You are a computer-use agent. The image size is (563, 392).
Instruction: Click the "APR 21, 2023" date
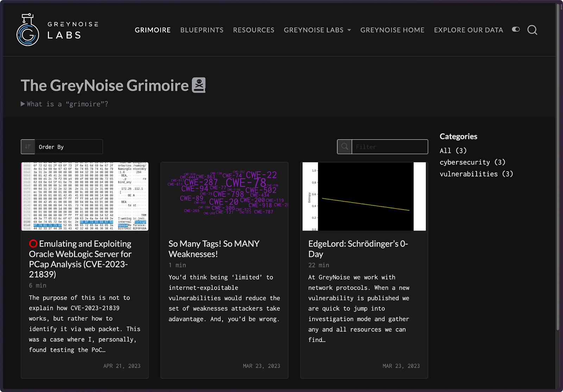pos(122,366)
